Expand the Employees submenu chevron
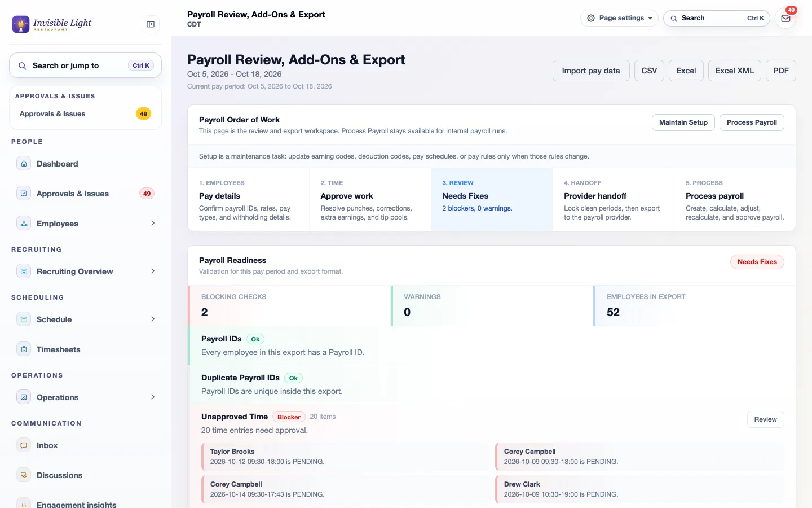812x508 pixels. click(x=153, y=224)
